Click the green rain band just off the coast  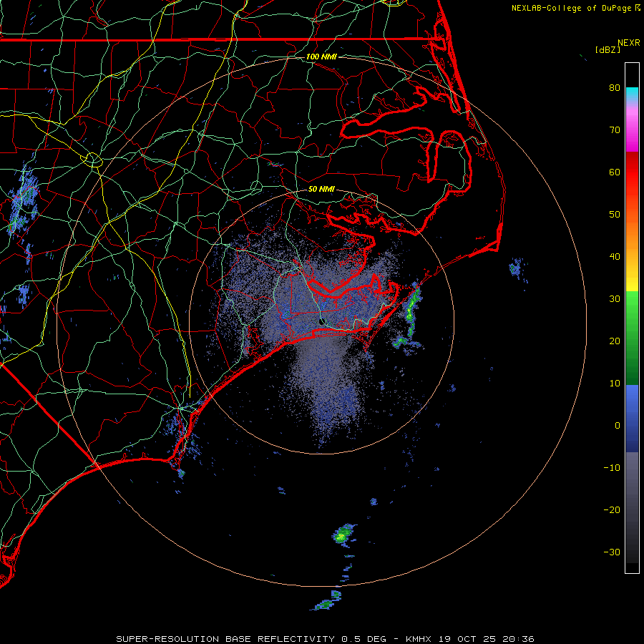[x=411, y=314]
